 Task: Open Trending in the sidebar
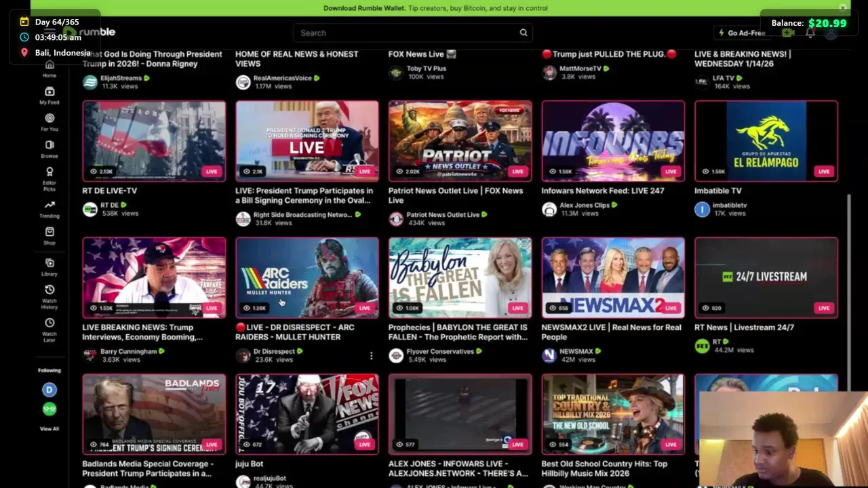click(50, 209)
